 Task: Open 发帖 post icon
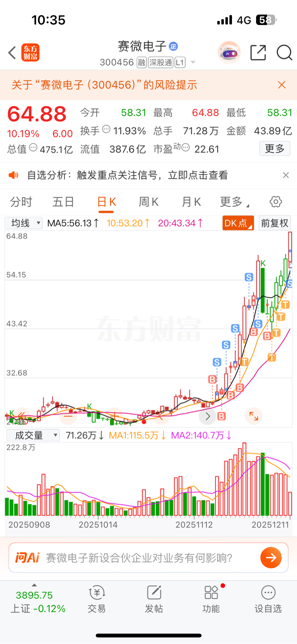[x=154, y=599]
